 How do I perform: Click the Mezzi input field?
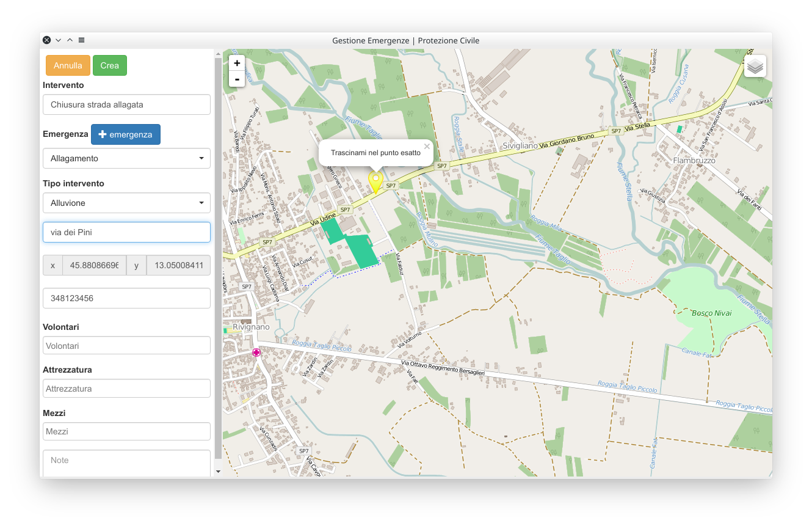pyautogui.click(x=126, y=431)
